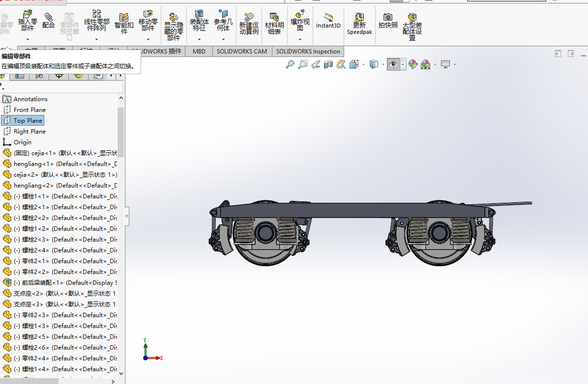Expand dropdown under 装配体特征
This screenshot has height=384, width=588.
199,39
